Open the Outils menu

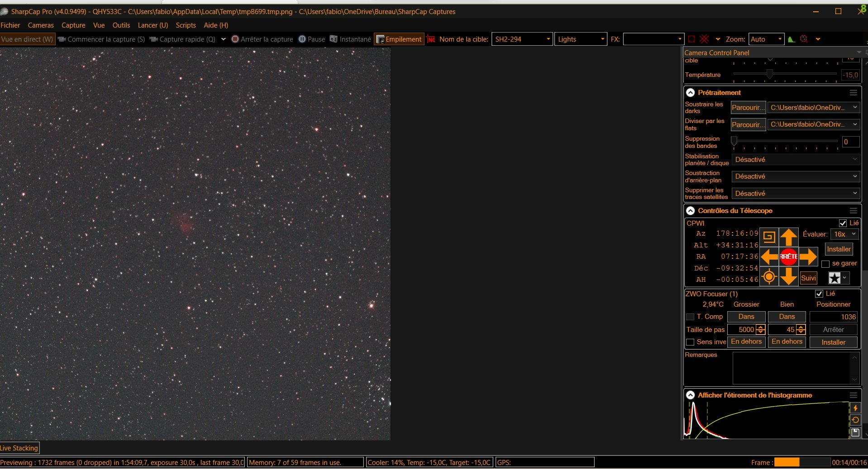click(121, 25)
